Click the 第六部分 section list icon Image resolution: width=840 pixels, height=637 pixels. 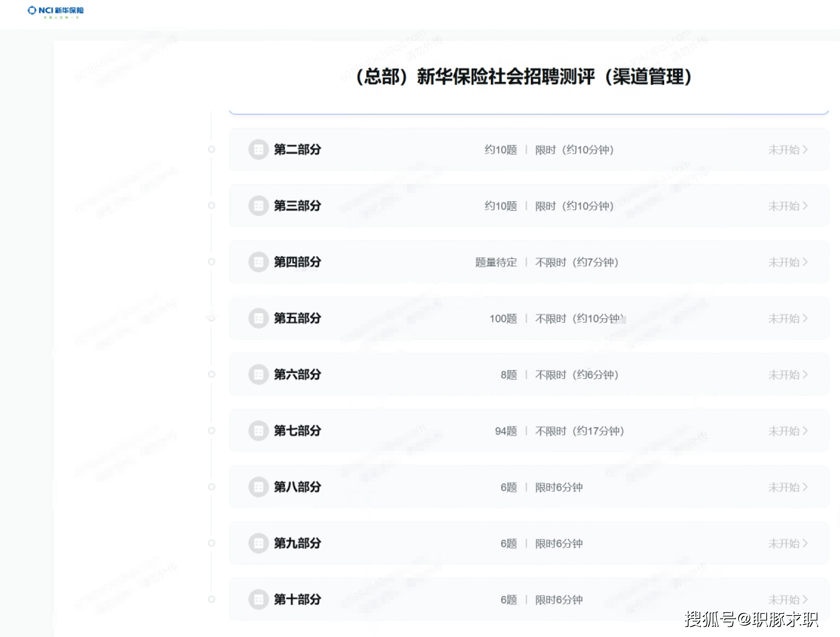click(x=259, y=374)
